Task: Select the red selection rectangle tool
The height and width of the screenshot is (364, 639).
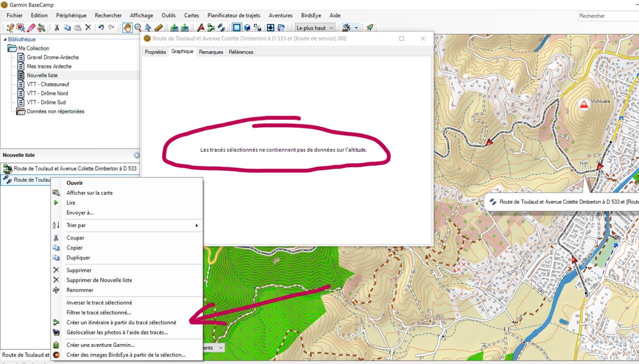Action: tap(20, 28)
